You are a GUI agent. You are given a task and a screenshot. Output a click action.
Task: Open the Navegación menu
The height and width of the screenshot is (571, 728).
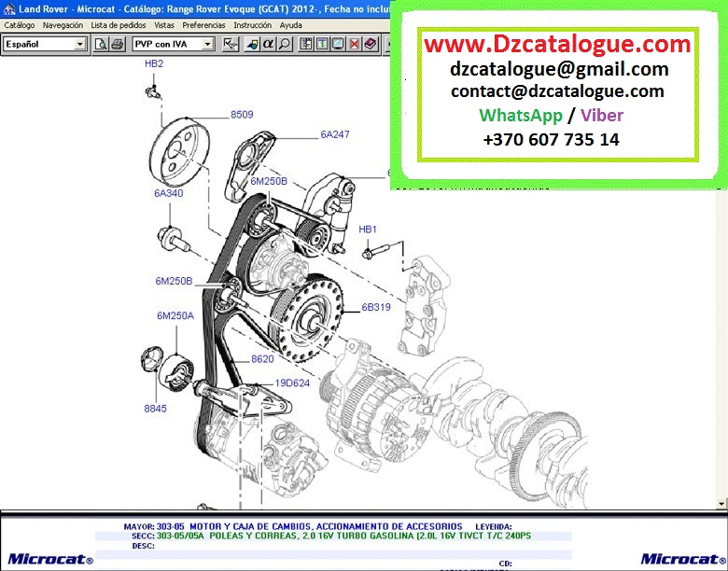pos(63,25)
